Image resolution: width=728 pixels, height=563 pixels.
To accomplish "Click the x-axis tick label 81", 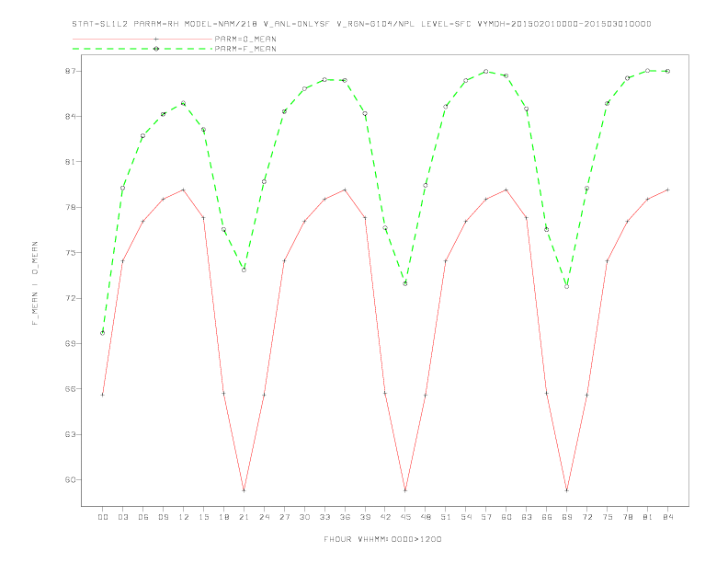I will pos(648,517).
